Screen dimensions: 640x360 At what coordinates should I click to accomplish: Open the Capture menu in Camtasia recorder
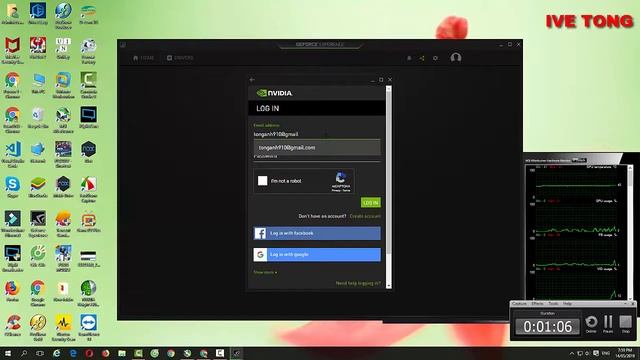pos(519,304)
